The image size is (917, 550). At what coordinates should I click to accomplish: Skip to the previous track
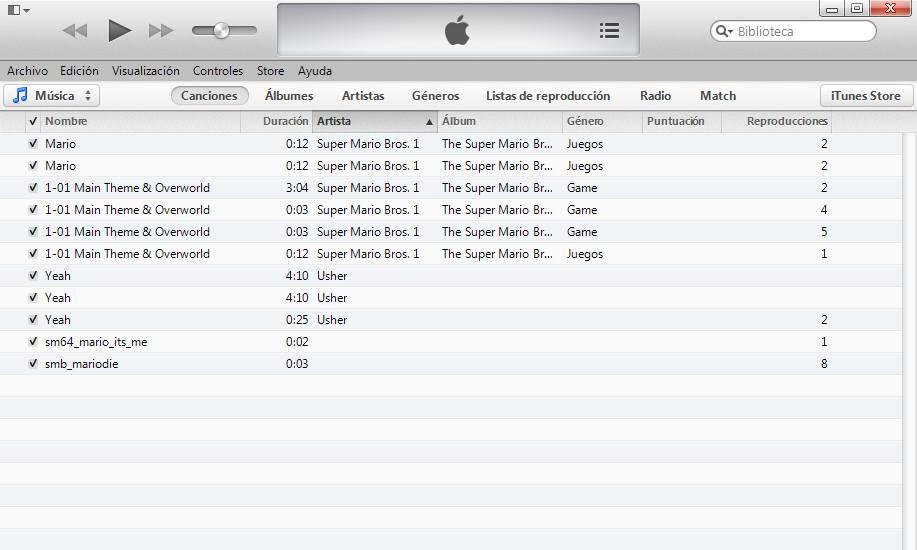point(75,30)
